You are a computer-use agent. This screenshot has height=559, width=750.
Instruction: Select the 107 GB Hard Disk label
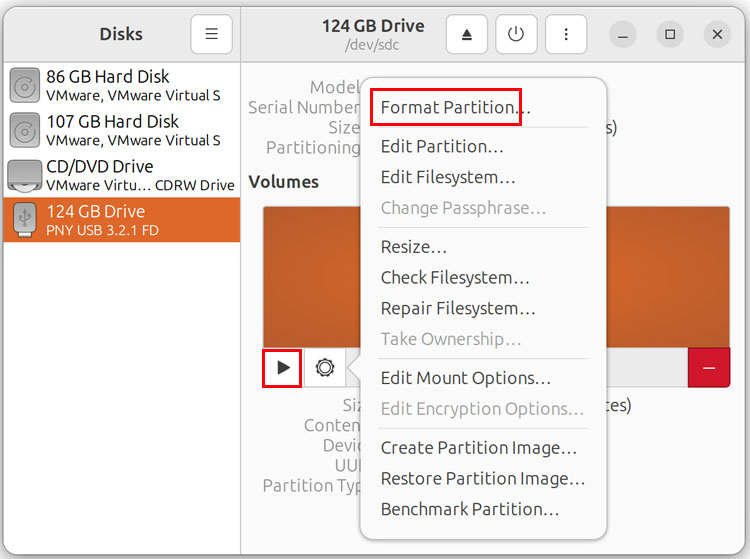[x=112, y=121]
